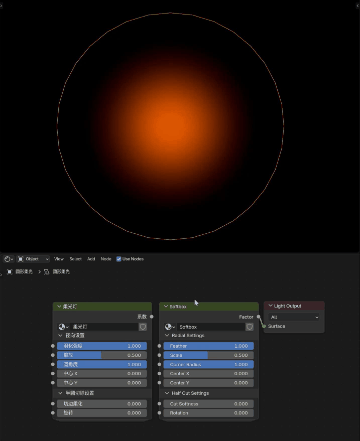Toggle fake user shield on left node
The image size is (360, 441).
pos(143,327)
